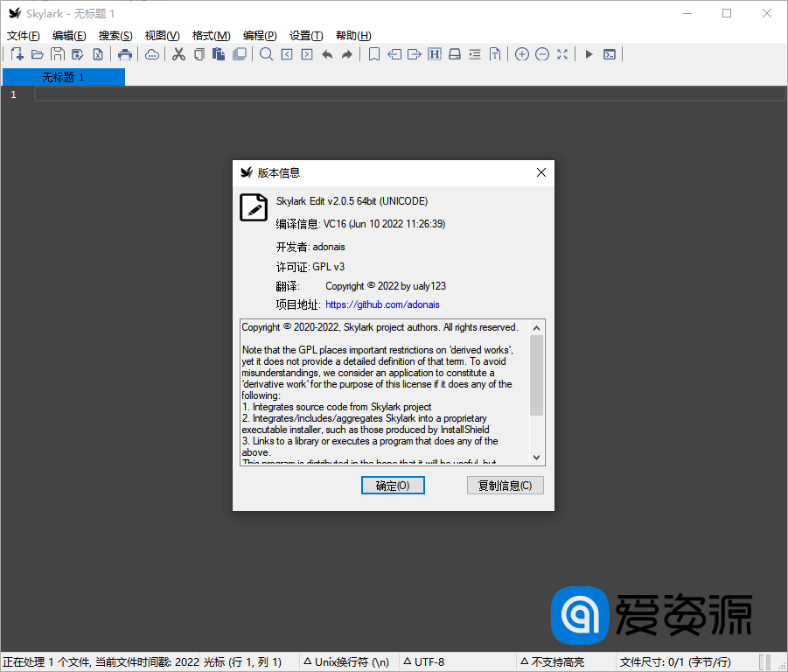Select the 无标题 1 document tab
788x672 pixels.
[x=63, y=77]
